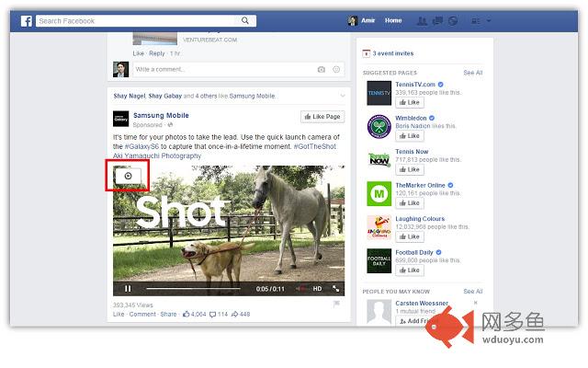This screenshot has width=588, height=368.
Task: See All people you may know
Action: coord(472,292)
